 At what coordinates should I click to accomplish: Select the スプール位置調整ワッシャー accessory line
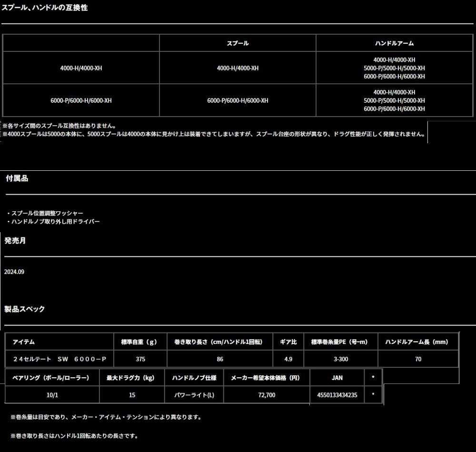pos(45,213)
